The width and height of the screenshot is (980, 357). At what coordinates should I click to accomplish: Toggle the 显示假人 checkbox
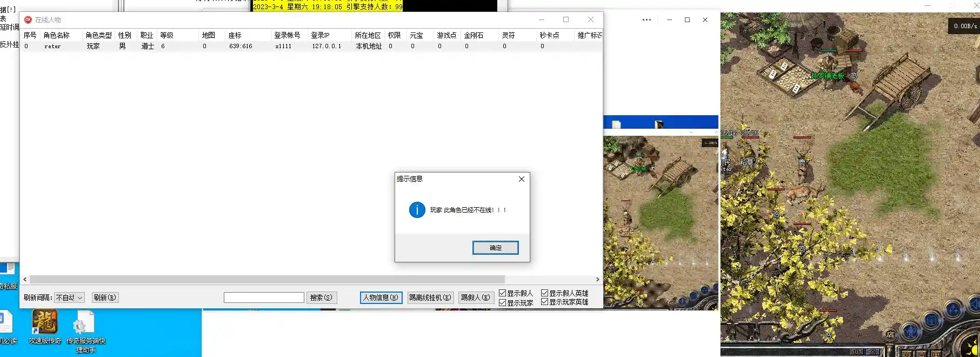[x=516, y=293]
